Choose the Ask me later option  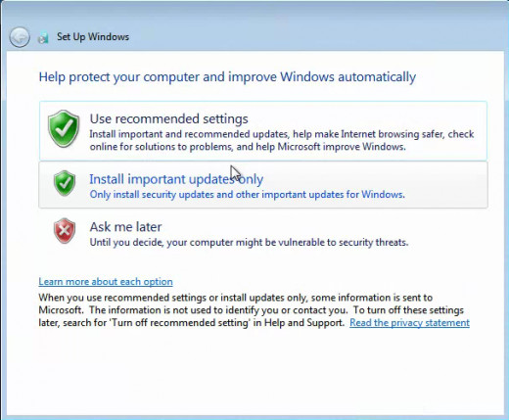pyautogui.click(x=263, y=234)
